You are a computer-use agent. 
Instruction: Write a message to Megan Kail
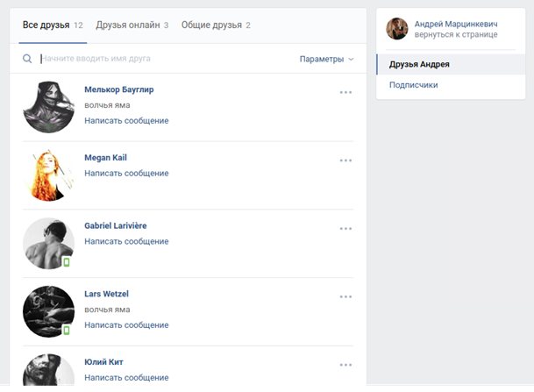(x=126, y=173)
